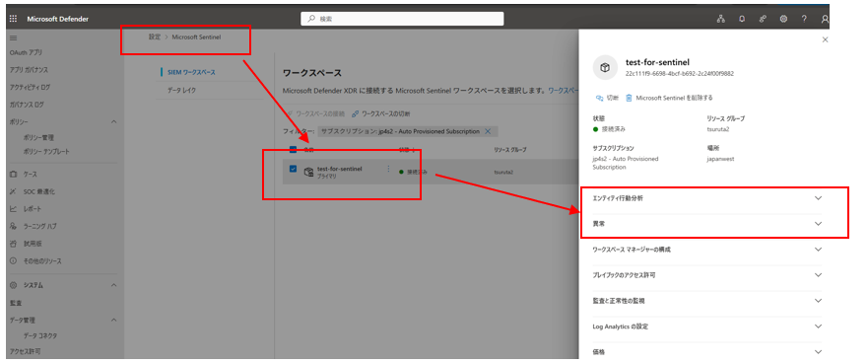The image size is (868, 364).
Task: Click the ラーニング ハブ icon
Action: coord(13,226)
